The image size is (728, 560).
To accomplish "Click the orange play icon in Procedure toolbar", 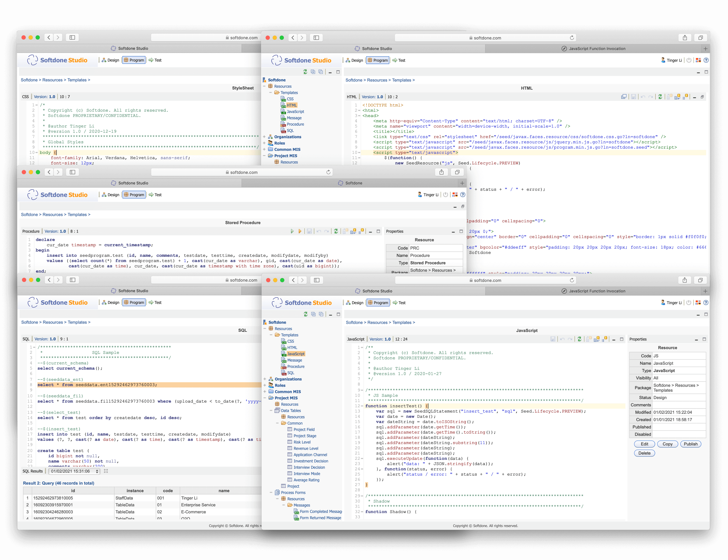I will pyautogui.click(x=300, y=231).
